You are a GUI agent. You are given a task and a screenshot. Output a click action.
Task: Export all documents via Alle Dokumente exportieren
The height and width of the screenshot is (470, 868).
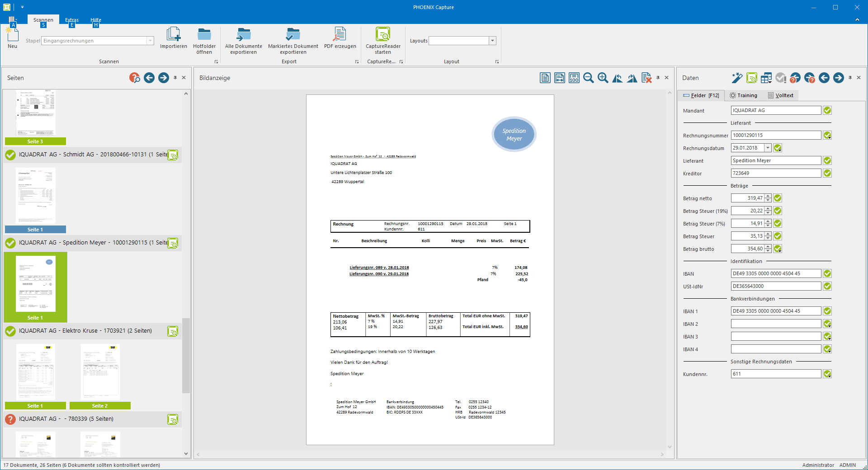(244, 41)
